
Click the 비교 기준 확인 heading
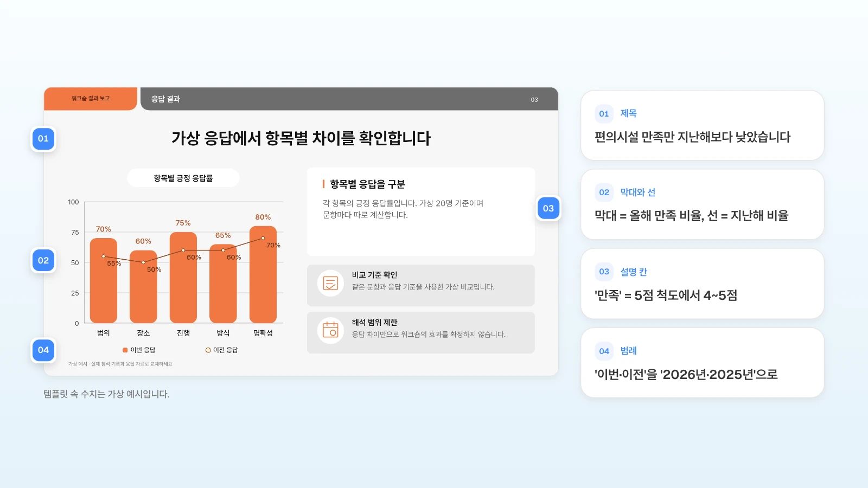(x=374, y=275)
